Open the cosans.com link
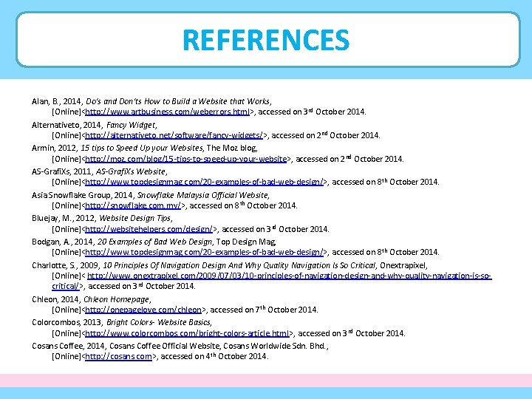The width and height of the screenshot is (532, 399). pyautogui.click(x=118, y=357)
